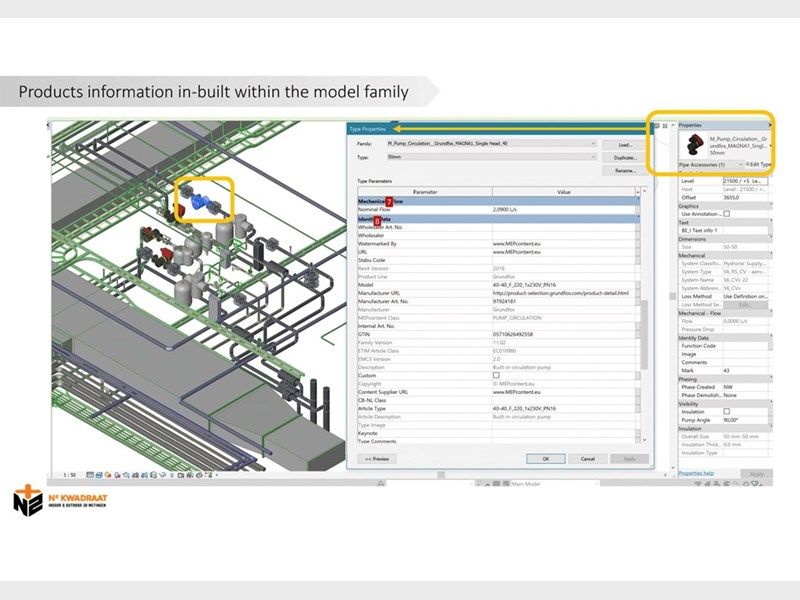This screenshot has width=800, height=600.
Task: Click the Duplicate... button
Action: point(625,157)
